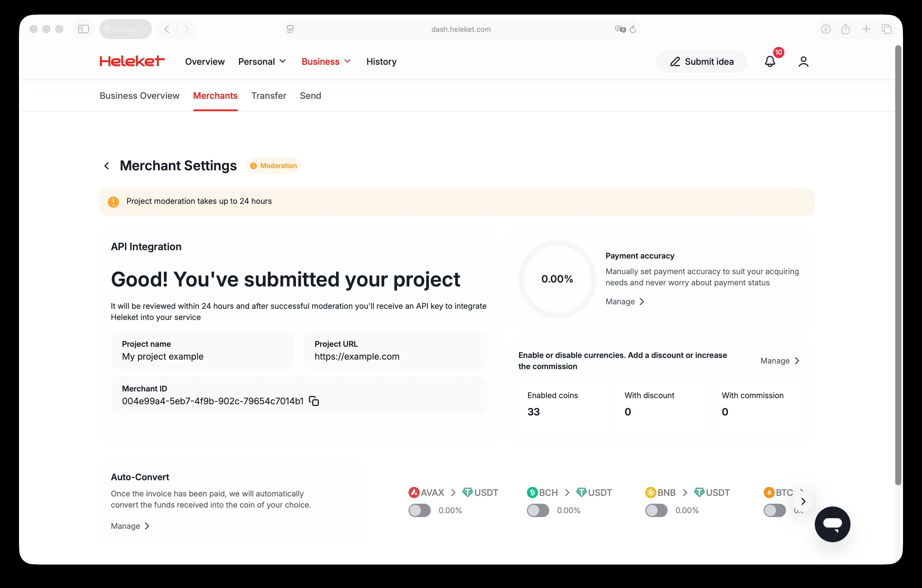This screenshot has width=922, height=588.
Task: Open Manage under Payment accuracy
Action: [x=625, y=302]
